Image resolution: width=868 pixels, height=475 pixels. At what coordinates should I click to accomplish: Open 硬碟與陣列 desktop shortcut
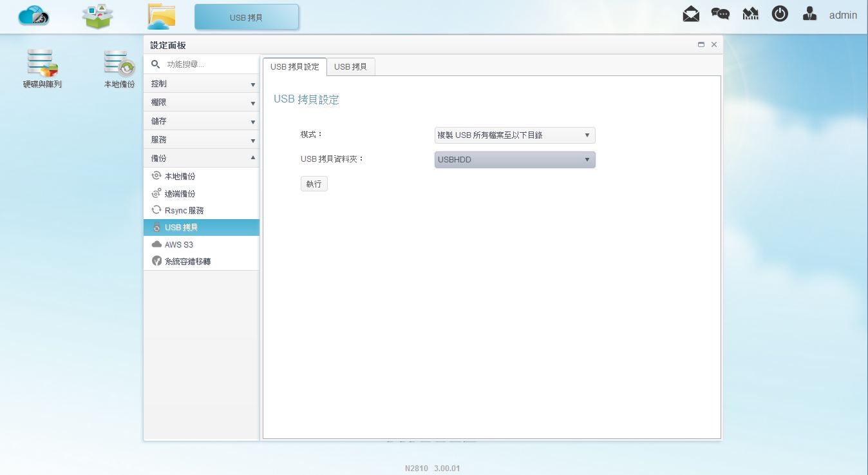coord(42,70)
